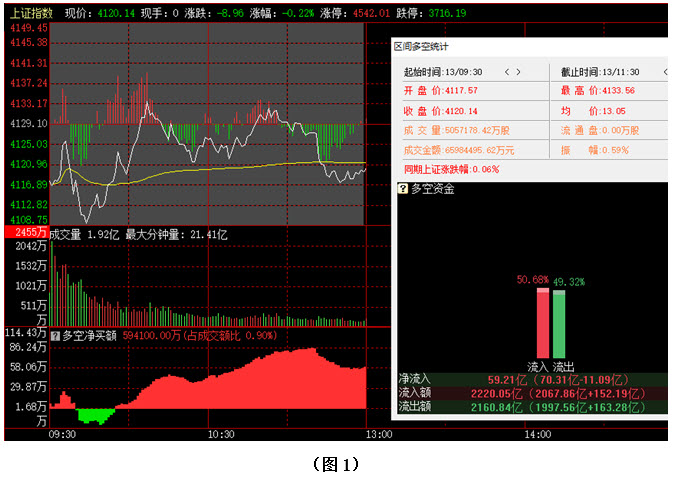Click the 流入额 row in funds table
This screenshot has width=673, height=484.
coord(532,393)
